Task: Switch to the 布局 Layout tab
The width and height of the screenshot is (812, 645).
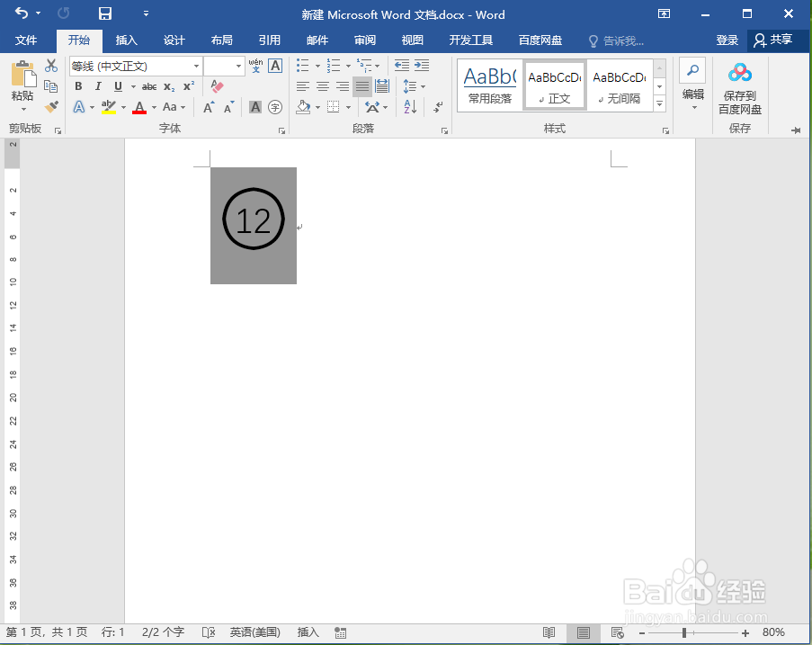Action: 221,40
